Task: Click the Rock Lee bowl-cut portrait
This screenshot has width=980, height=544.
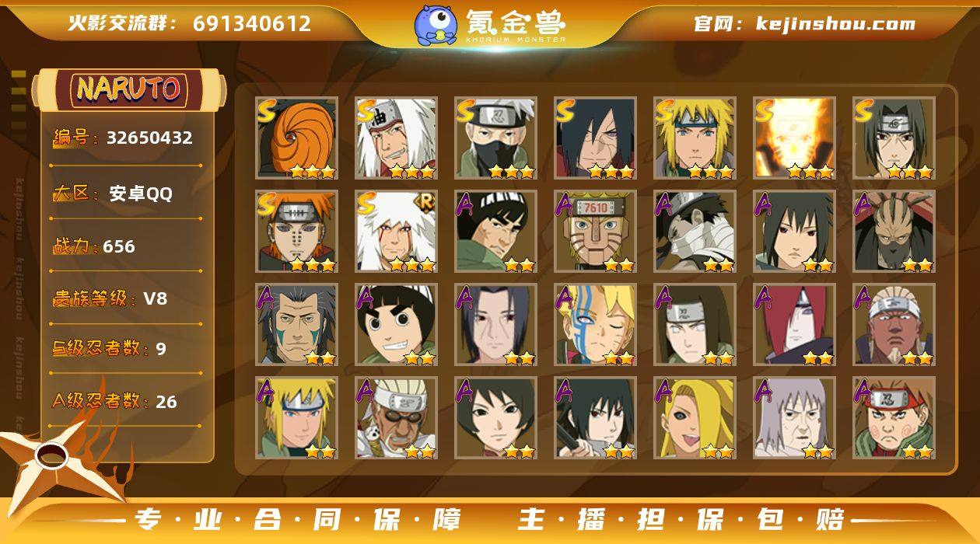Action: (396, 325)
